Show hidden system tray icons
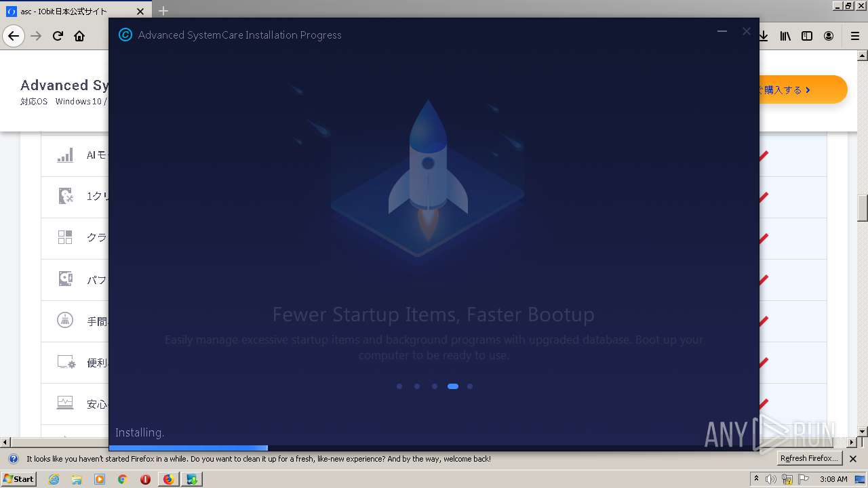This screenshot has height=488, width=868. tap(756, 479)
